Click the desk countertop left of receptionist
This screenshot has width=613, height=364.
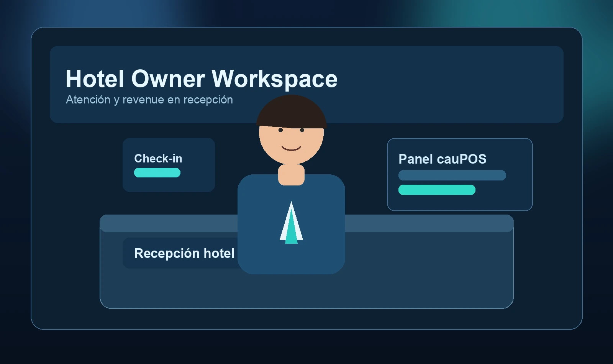169,223
